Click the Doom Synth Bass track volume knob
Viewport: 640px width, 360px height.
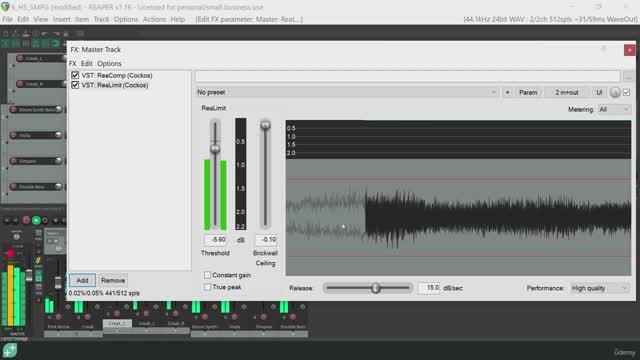click(x=59, y=109)
